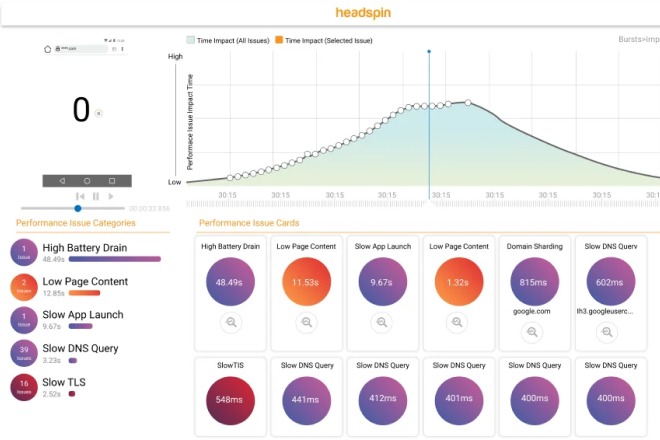This screenshot has width=660, height=440.
Task: Tap the Android home circle icon
Action: click(x=87, y=180)
